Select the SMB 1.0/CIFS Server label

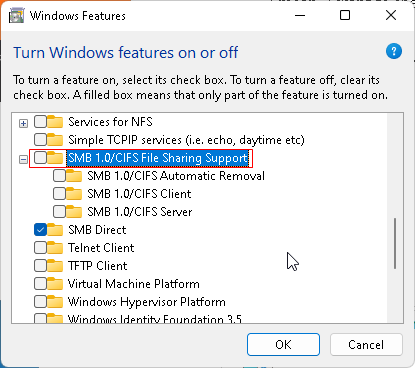click(140, 212)
